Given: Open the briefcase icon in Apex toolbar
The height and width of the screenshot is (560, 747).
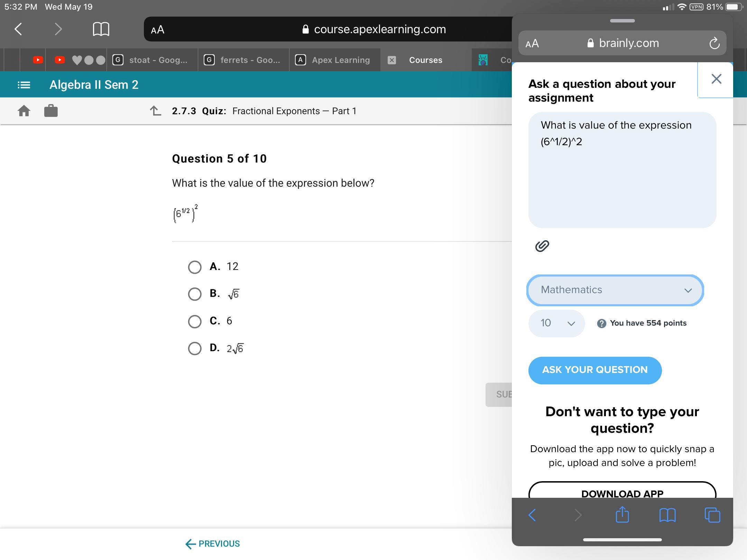Looking at the screenshot, I should (x=51, y=111).
